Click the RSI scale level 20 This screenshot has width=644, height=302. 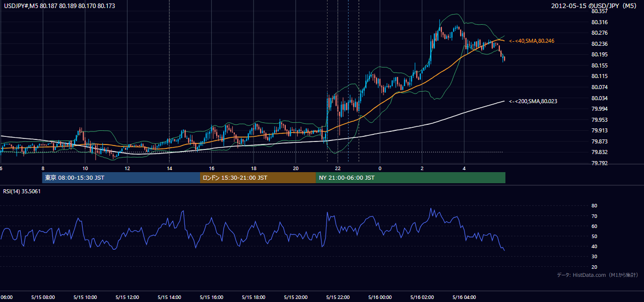(x=594, y=267)
